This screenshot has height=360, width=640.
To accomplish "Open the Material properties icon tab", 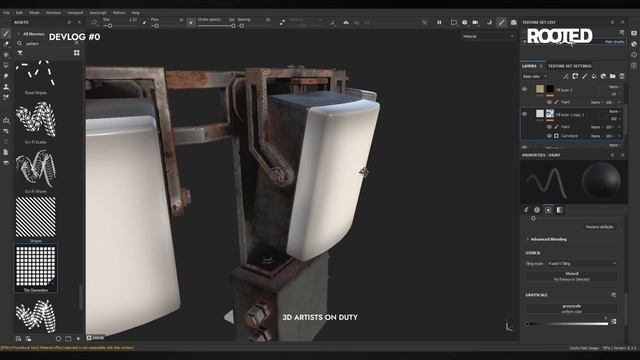I will (x=560, y=210).
